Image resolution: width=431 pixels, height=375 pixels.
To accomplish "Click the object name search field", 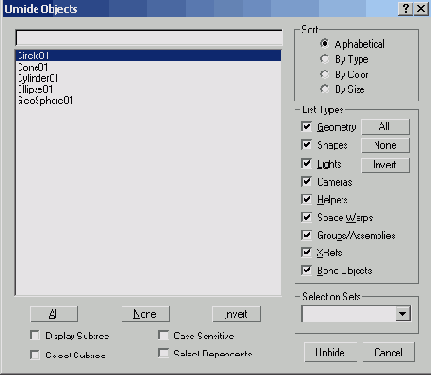I will pyautogui.click(x=149, y=38).
